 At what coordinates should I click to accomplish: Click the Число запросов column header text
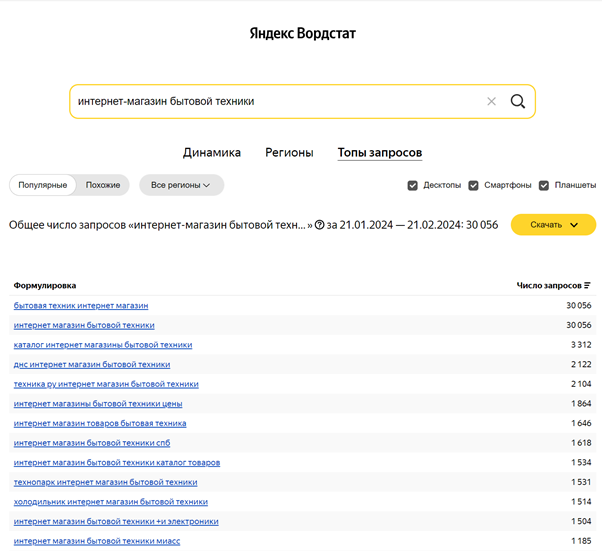[x=549, y=285]
